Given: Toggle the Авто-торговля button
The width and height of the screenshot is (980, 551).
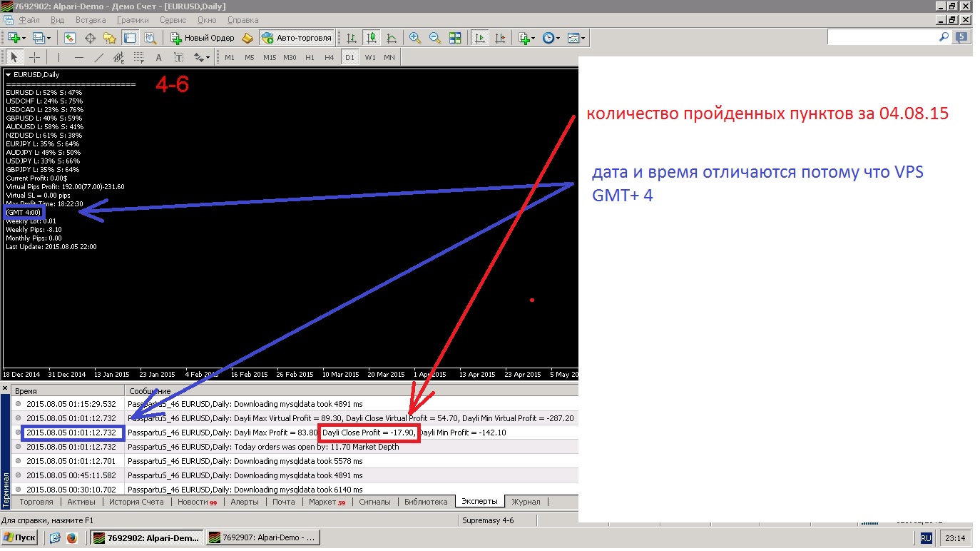Looking at the screenshot, I should [x=297, y=38].
